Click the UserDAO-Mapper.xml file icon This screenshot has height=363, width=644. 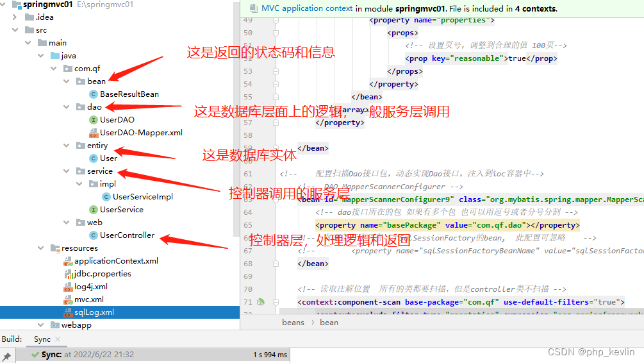(x=93, y=133)
